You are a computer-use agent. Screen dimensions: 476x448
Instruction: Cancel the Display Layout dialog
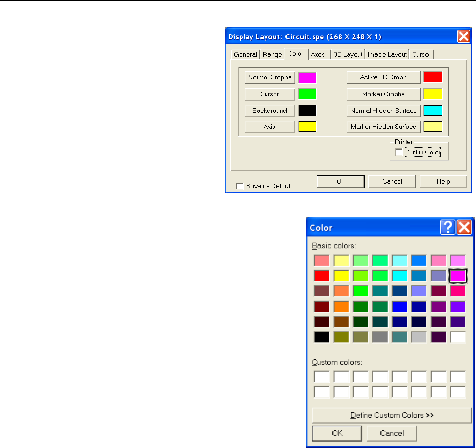[x=392, y=181]
